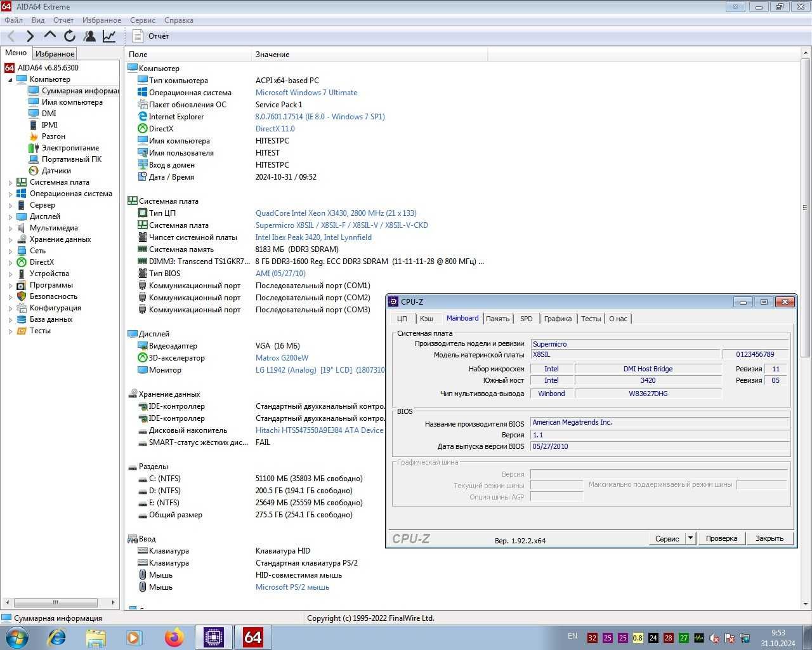
Task: Open the DirectX 11.0 link
Action: [275, 129]
